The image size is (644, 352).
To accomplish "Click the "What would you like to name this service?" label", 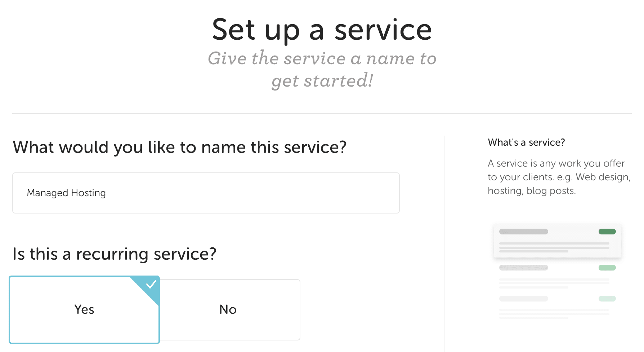I will pos(179,147).
